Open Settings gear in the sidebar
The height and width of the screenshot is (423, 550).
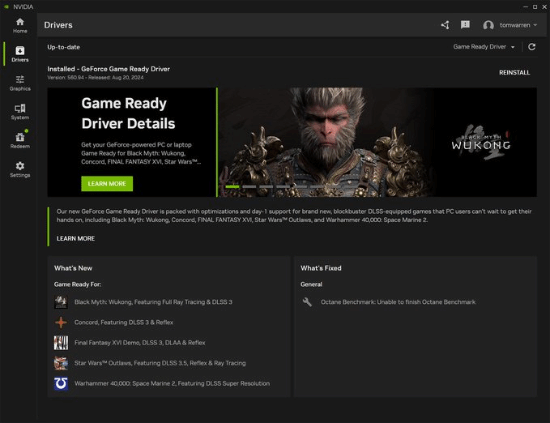tap(20, 169)
